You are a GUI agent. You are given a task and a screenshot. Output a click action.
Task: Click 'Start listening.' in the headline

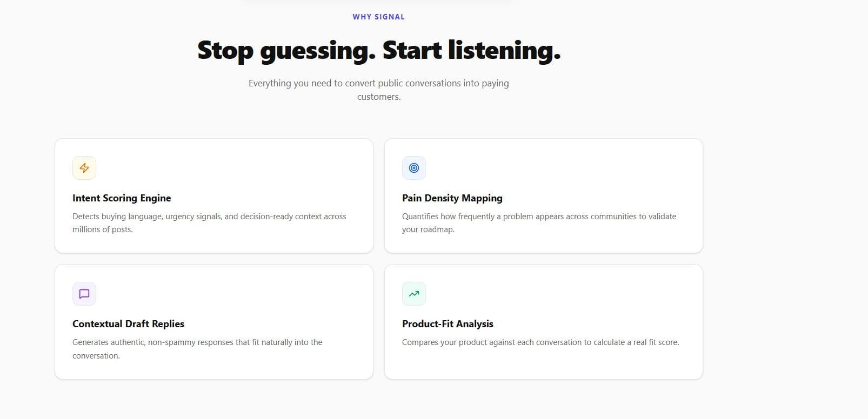coord(471,50)
